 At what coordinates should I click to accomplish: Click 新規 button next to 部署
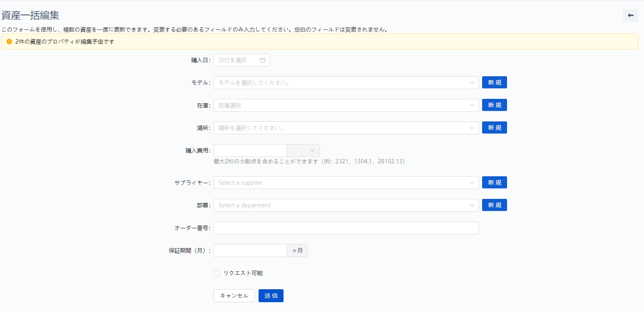[494, 205]
